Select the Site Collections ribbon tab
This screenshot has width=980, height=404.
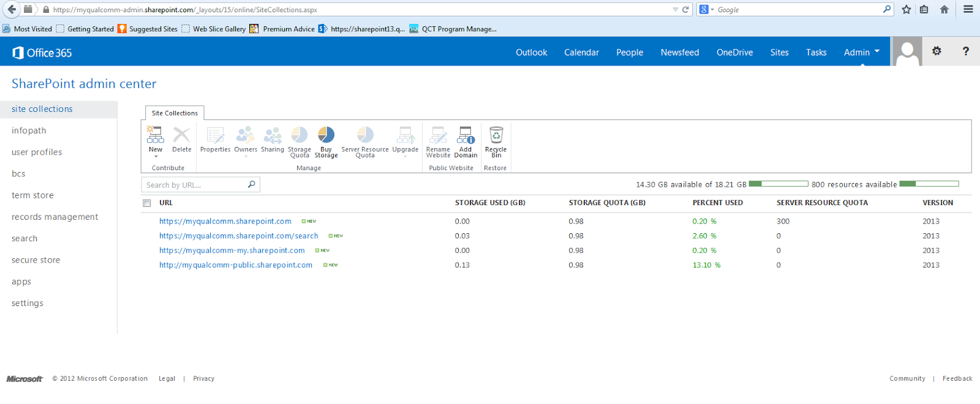(175, 113)
